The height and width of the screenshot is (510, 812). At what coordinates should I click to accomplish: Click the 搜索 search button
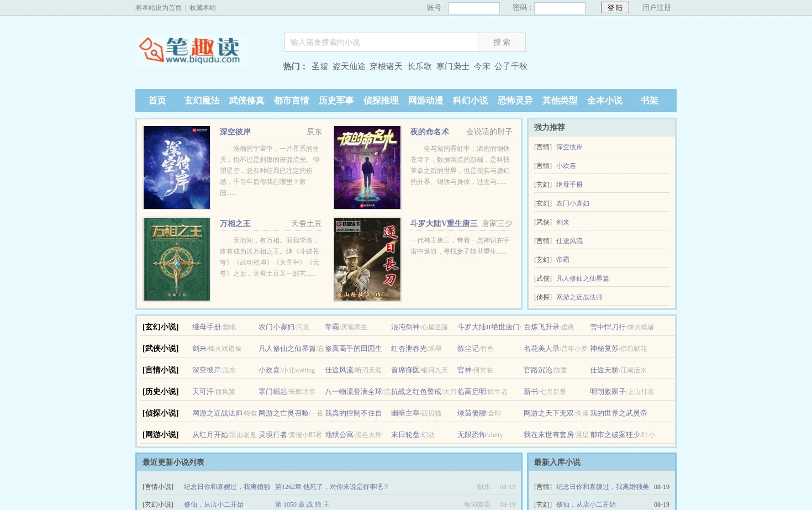(502, 43)
